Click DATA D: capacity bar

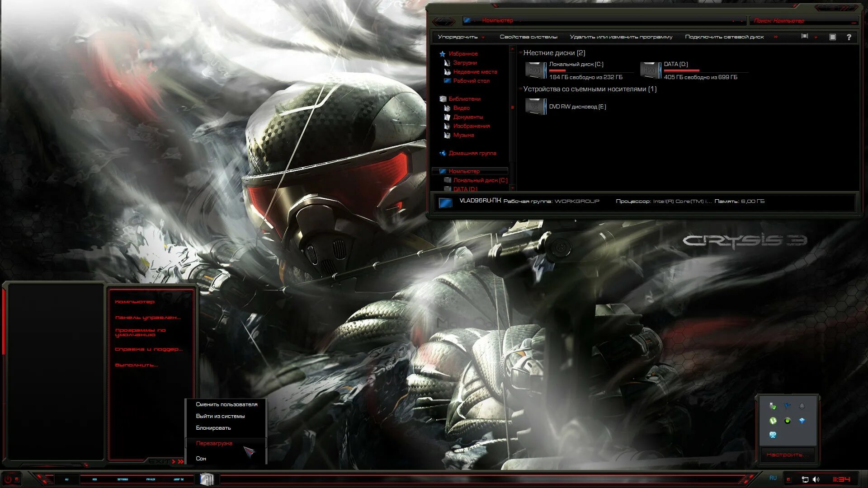coord(706,70)
